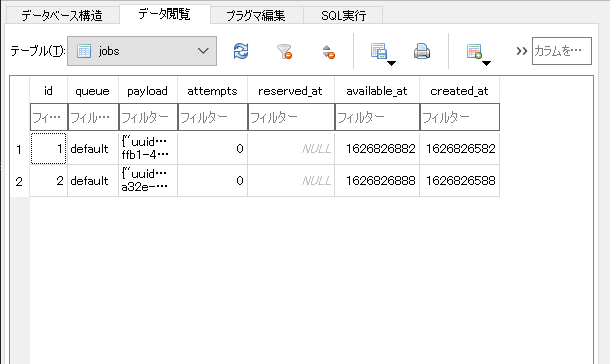Select NULL reserved_at cell in row 1

click(291, 149)
